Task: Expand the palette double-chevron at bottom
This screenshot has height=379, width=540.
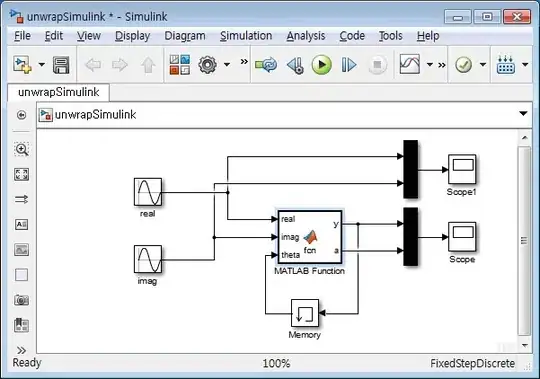Action: 21,350
